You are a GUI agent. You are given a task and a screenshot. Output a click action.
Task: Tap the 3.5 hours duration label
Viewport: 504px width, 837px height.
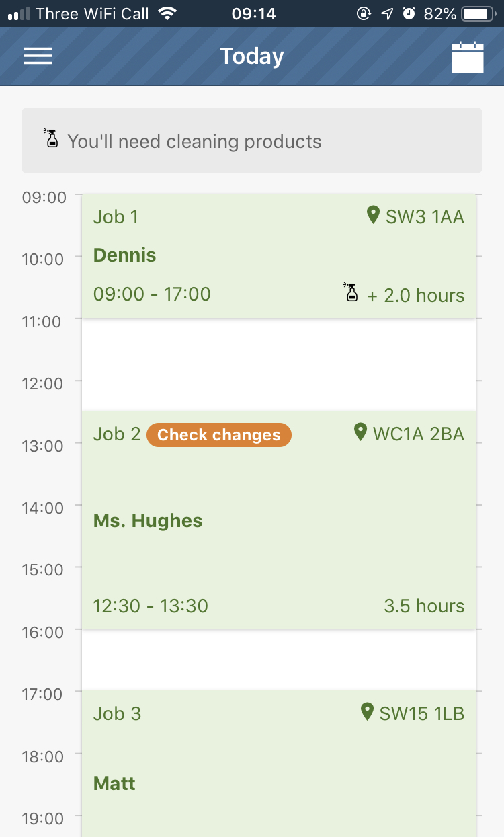point(424,606)
